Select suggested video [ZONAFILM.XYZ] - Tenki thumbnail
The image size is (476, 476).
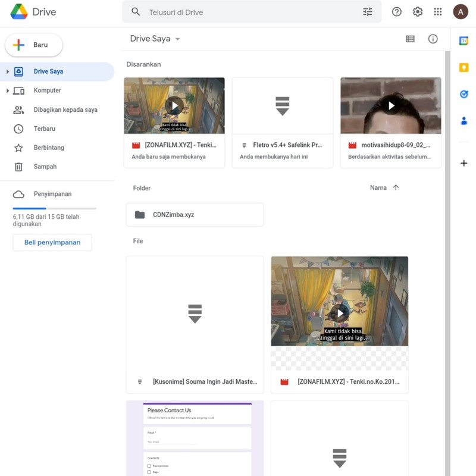click(x=174, y=106)
